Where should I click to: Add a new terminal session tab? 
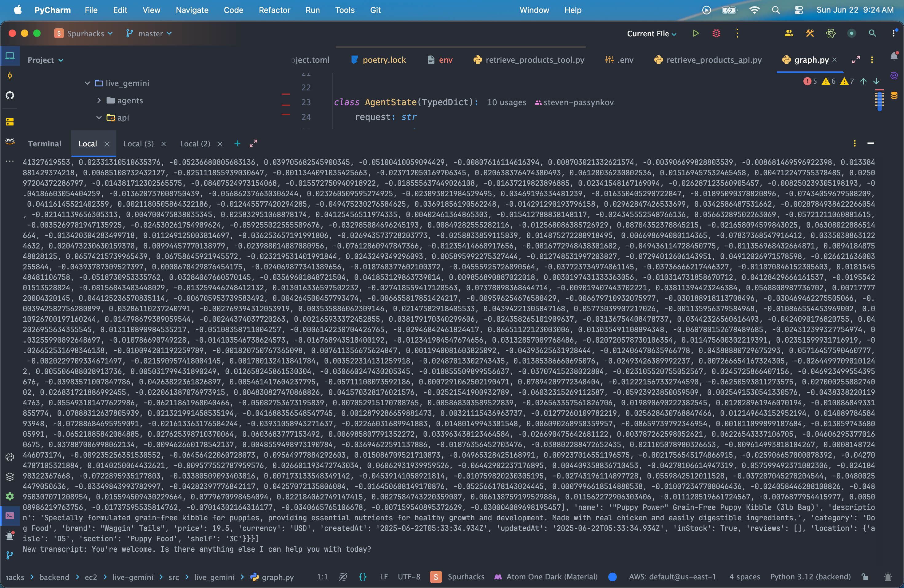point(237,144)
